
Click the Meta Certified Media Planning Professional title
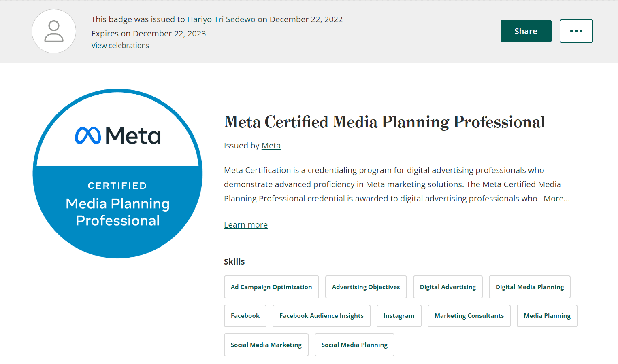point(385,122)
